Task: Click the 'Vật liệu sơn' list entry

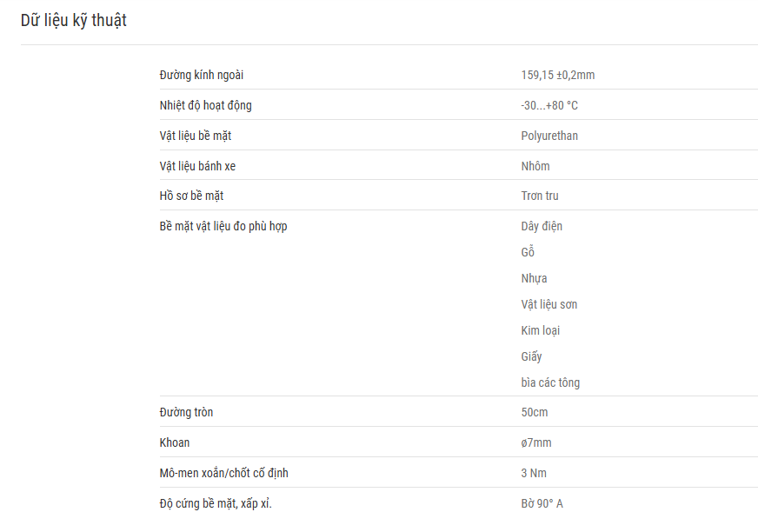Action: (549, 305)
